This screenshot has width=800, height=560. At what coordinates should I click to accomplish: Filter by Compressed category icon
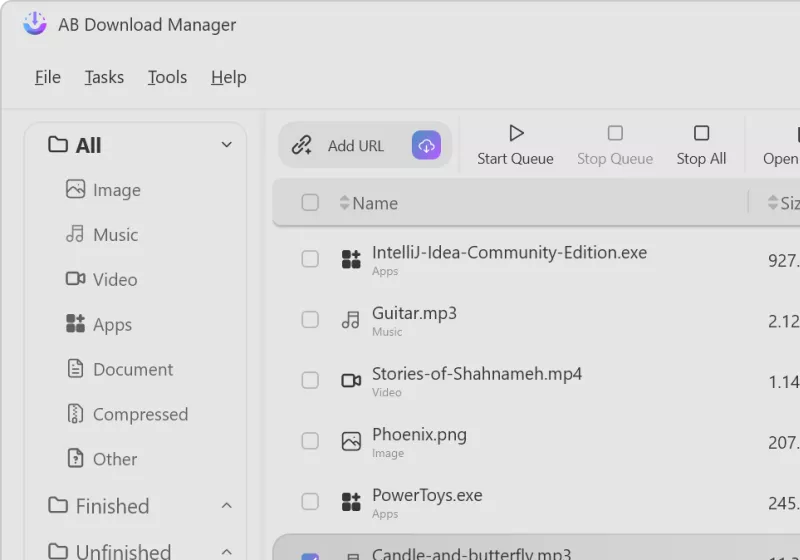75,413
